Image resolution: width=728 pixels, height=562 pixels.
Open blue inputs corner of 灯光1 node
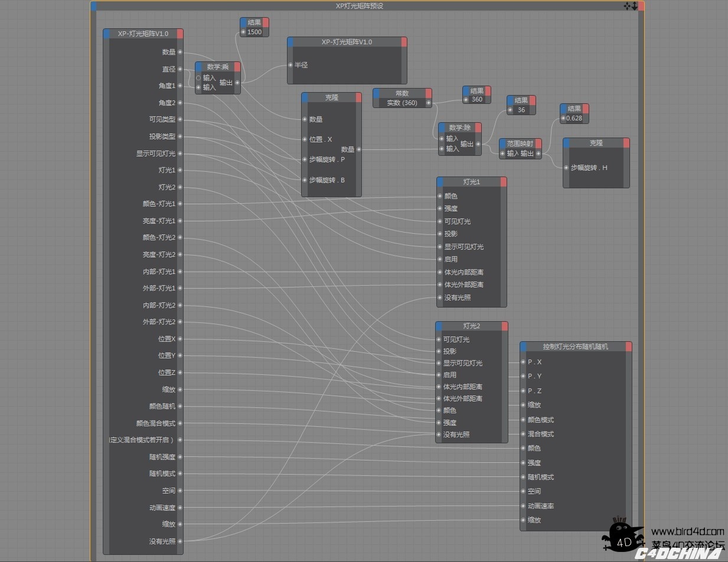coord(440,182)
